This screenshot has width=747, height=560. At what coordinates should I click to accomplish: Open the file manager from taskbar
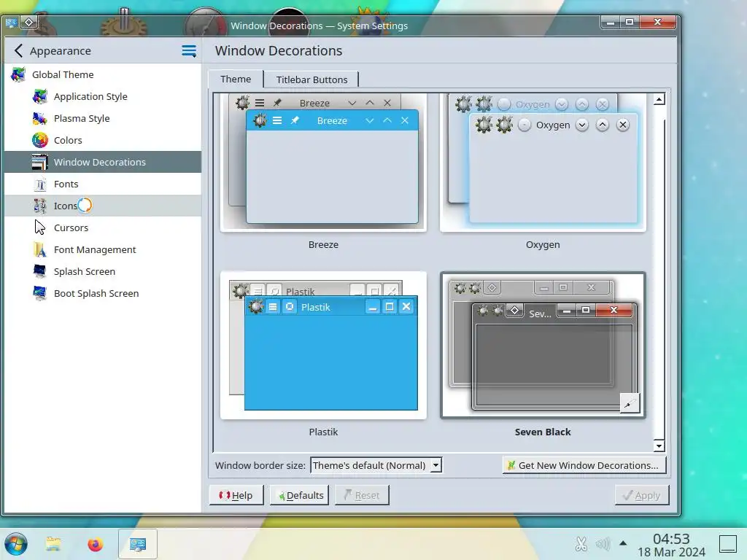[x=53, y=544]
